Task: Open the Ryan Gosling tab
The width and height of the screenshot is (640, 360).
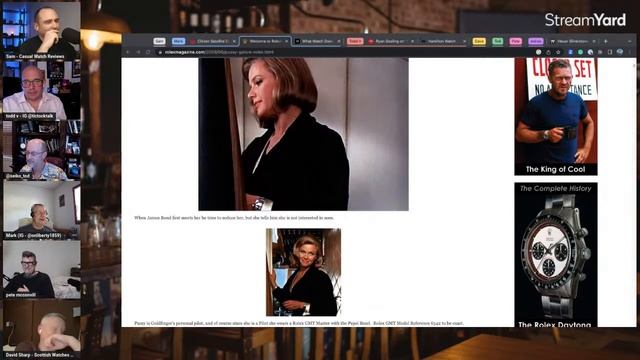Action: [x=391, y=41]
